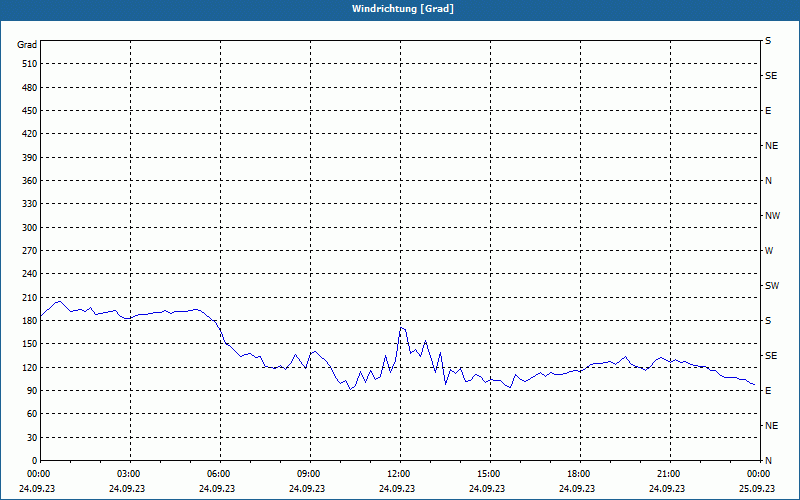Select the 210 y-axis value
800x500 pixels.
point(30,297)
